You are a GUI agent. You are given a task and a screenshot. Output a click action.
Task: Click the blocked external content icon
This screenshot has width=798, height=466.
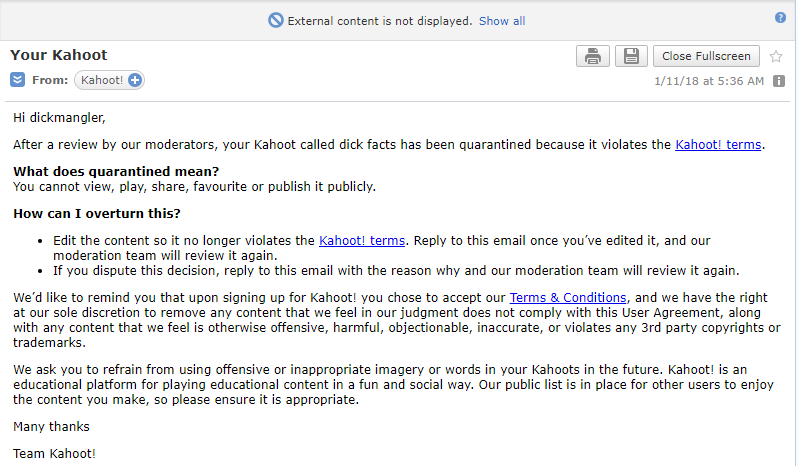[x=276, y=21]
